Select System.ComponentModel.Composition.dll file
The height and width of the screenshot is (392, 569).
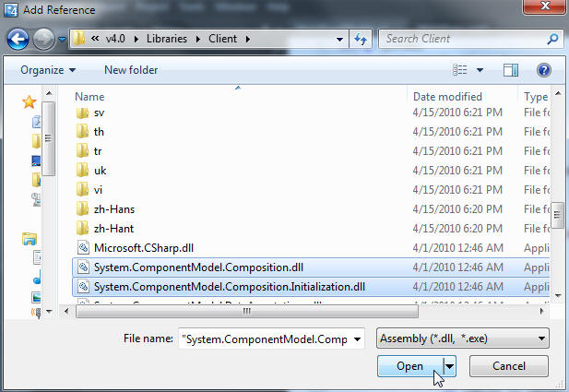(311, 267)
